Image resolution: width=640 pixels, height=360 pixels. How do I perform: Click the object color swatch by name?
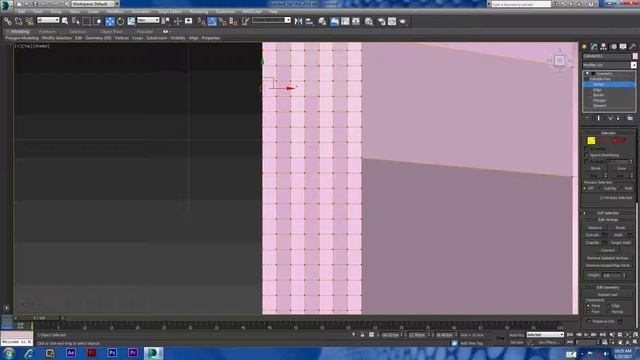[635, 56]
